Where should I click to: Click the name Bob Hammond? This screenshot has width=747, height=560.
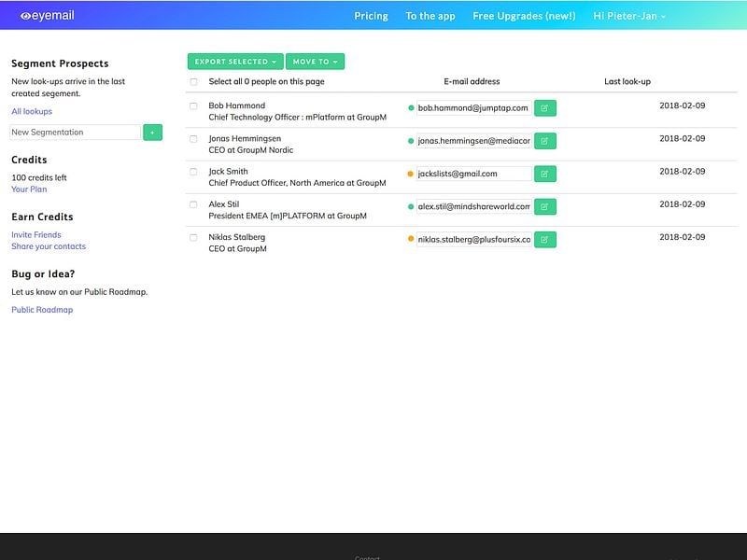(237, 105)
